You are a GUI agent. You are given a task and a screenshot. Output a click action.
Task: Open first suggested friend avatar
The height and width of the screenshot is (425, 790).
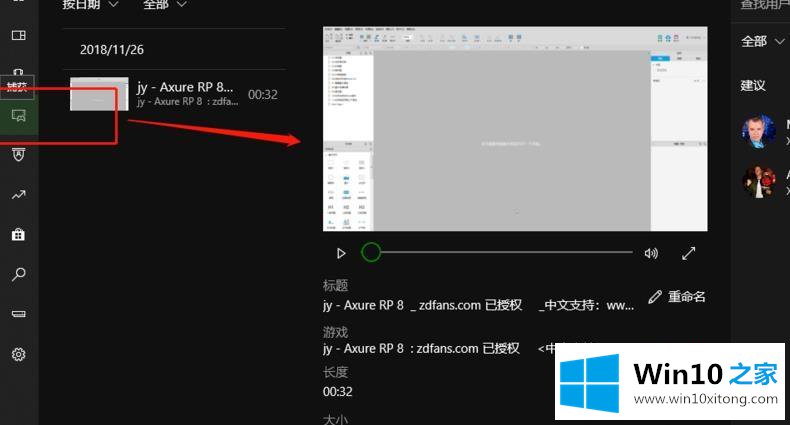(759, 131)
